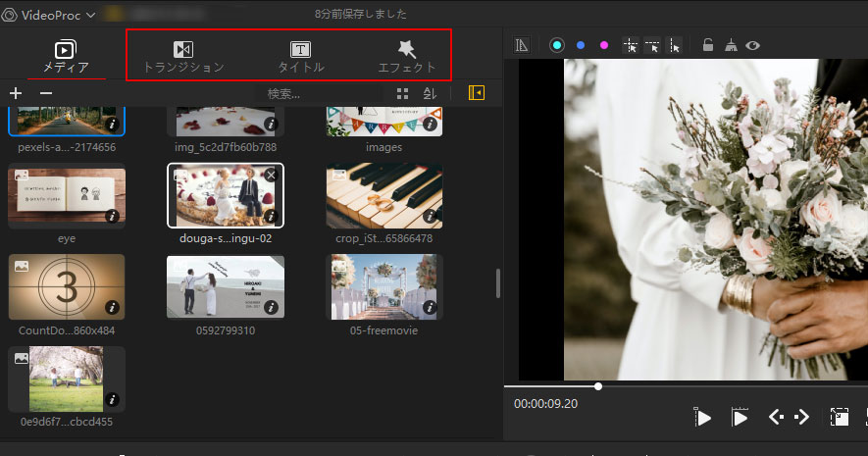
Task: Show info for the douga-s...ingu-02 clip
Action: (x=271, y=216)
